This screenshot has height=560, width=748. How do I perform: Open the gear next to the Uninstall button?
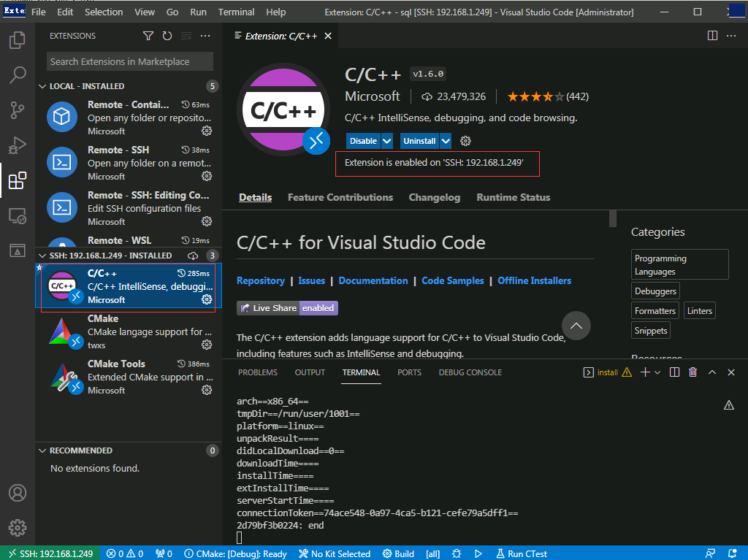click(465, 141)
